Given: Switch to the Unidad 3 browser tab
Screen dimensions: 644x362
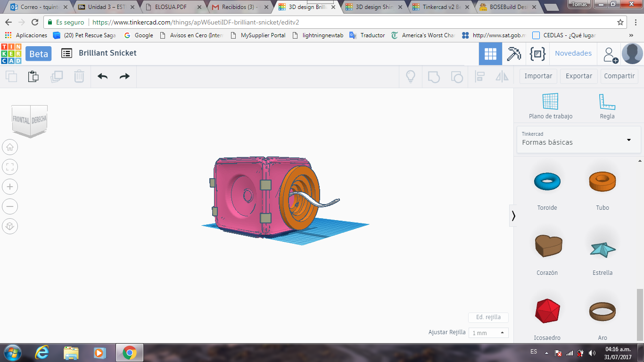Looking at the screenshot, I should pos(106,7).
